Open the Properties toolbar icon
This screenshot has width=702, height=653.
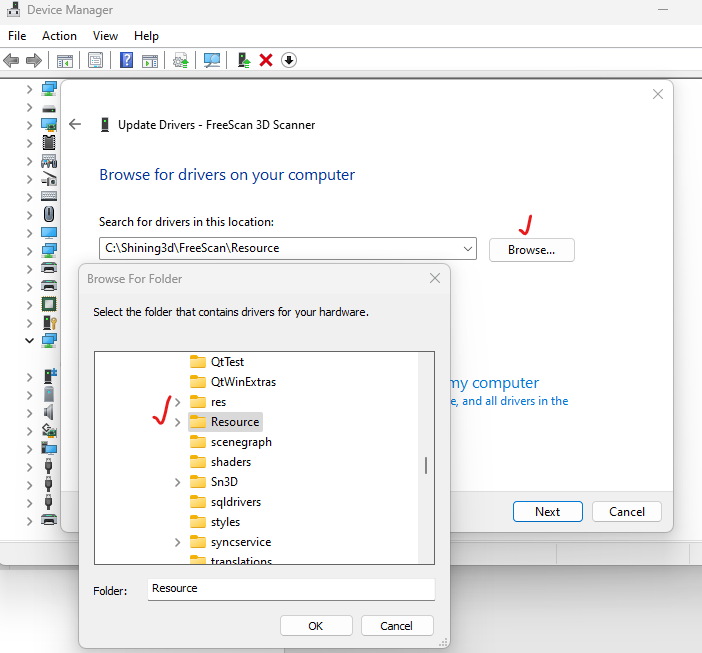coord(95,60)
